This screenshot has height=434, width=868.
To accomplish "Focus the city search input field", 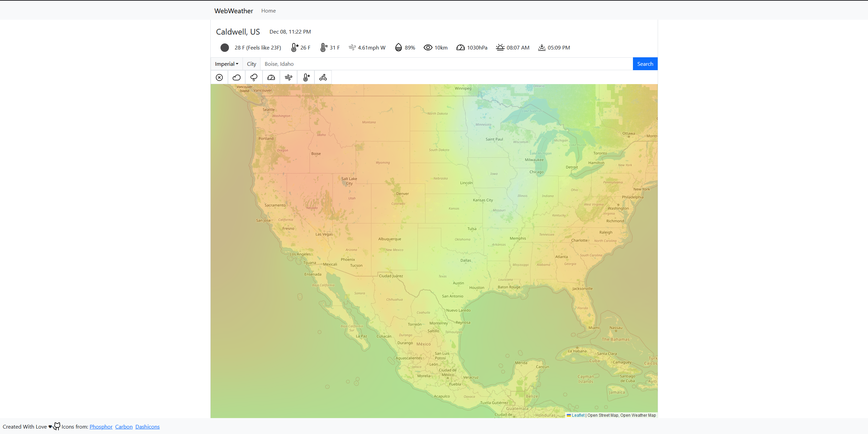I will click(x=446, y=64).
